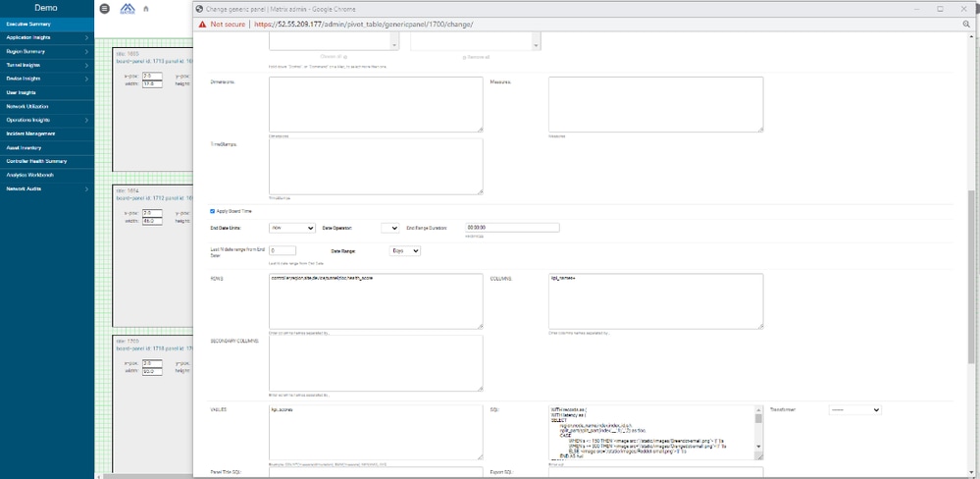Click inside the TimeStamps textarea
Image resolution: width=980 pixels, height=479 pixels.
tap(376, 166)
